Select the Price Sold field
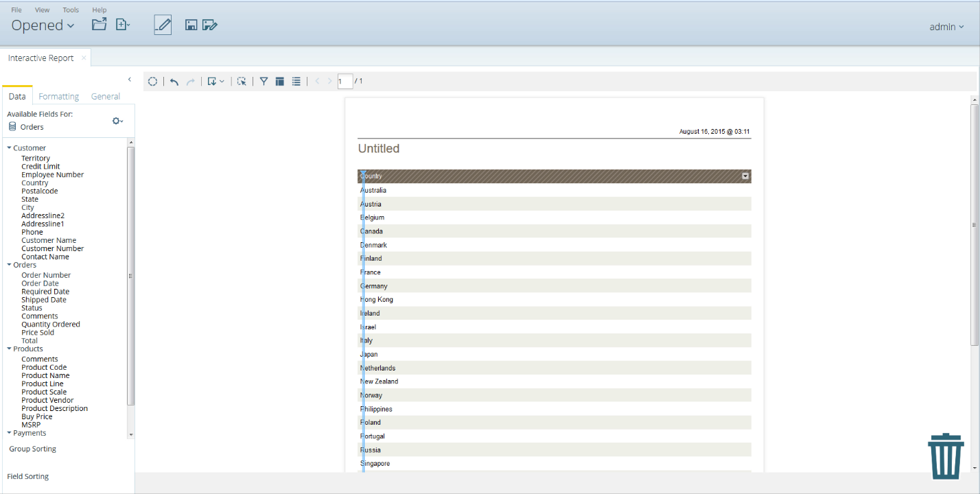This screenshot has height=494, width=980. coord(38,333)
